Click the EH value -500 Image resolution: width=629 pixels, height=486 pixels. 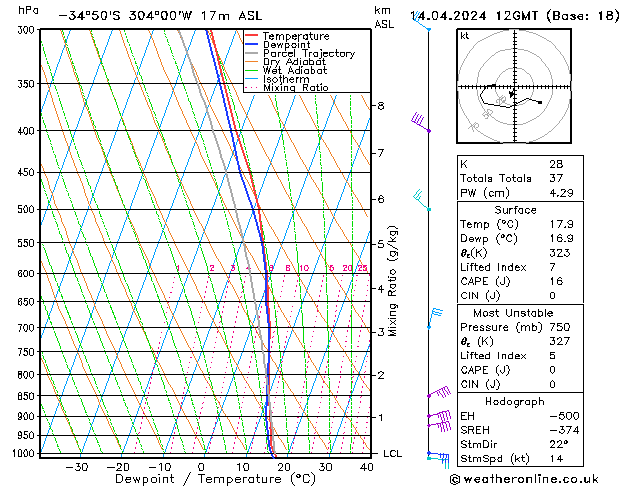tap(564, 416)
